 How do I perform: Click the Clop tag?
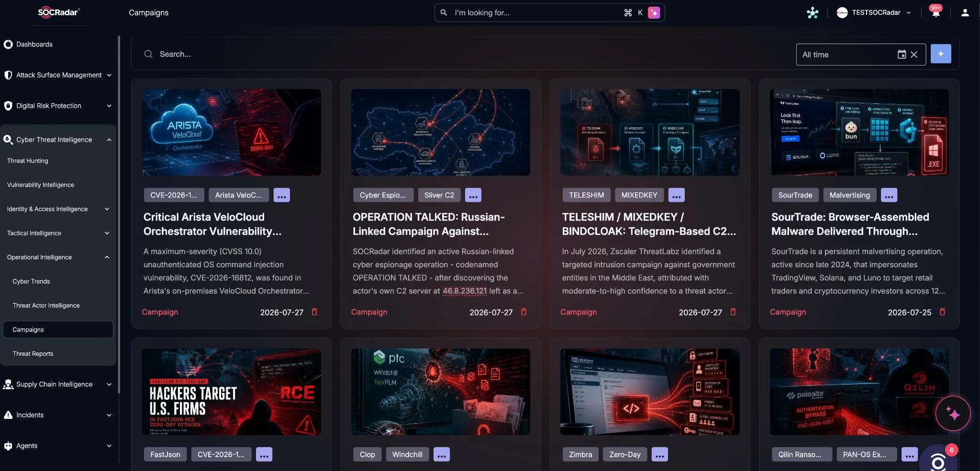367,454
